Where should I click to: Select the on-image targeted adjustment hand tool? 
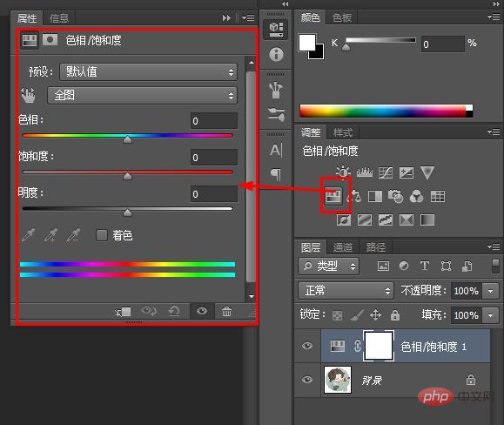28,95
